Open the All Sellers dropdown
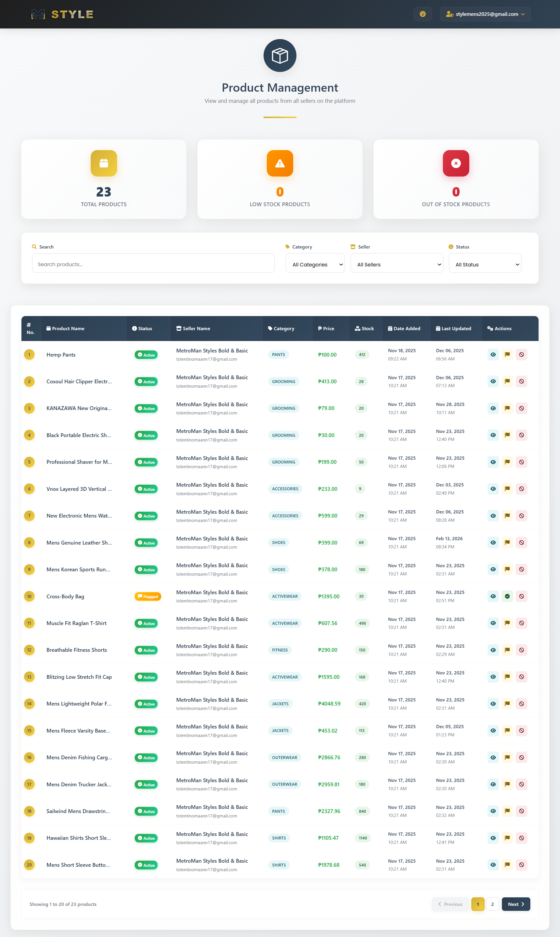Viewport: 560px width, 937px height. tap(397, 264)
